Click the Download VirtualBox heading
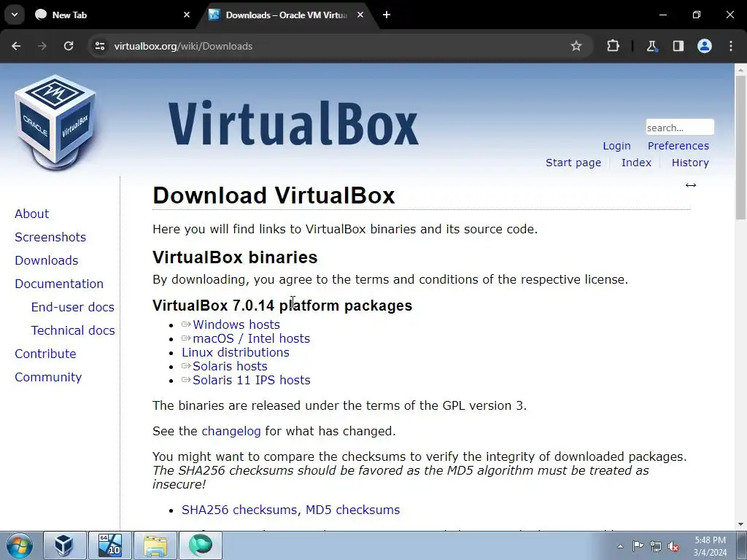747x560 pixels. pos(274,195)
